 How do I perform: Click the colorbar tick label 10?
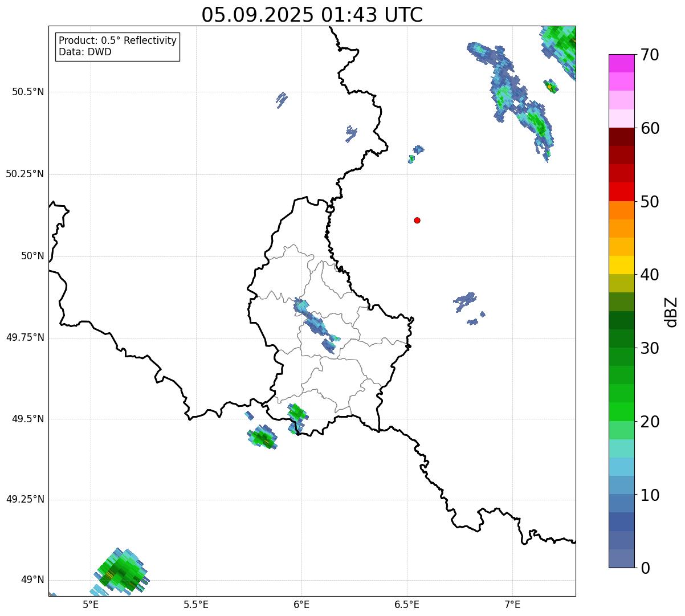click(650, 495)
